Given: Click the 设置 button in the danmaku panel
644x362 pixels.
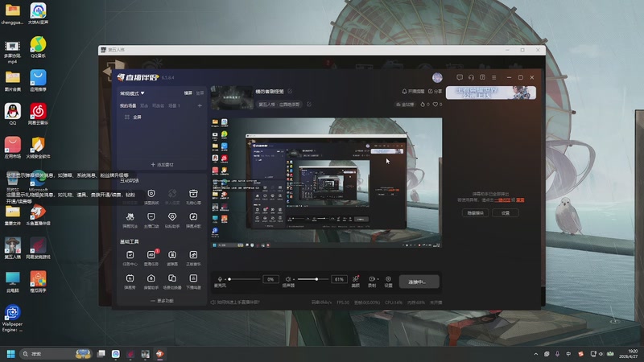Looking at the screenshot, I should tap(506, 213).
